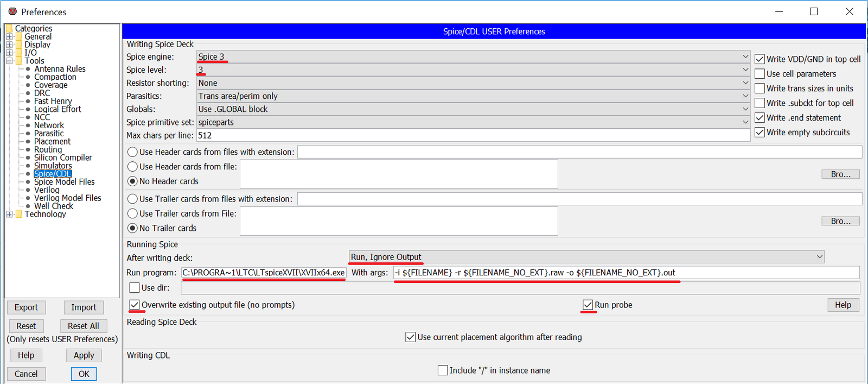Expand the Technology category node
The height and width of the screenshot is (384, 868).
coord(9,215)
